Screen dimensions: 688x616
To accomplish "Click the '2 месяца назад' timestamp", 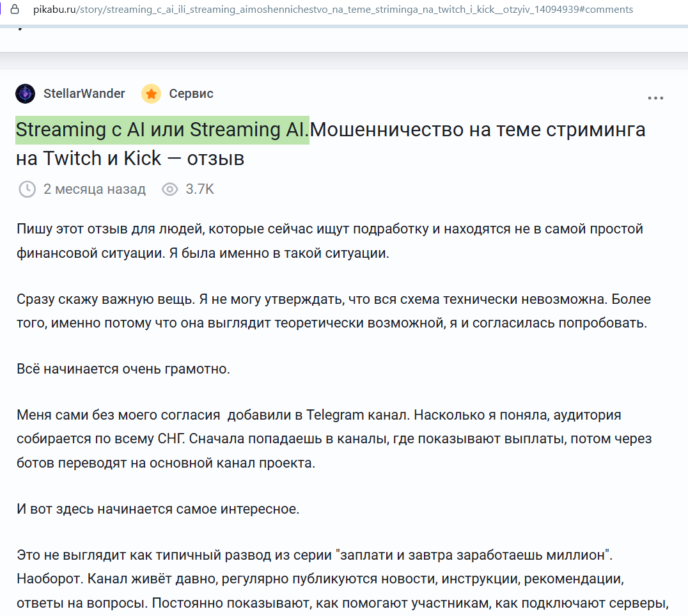I will [x=95, y=189].
